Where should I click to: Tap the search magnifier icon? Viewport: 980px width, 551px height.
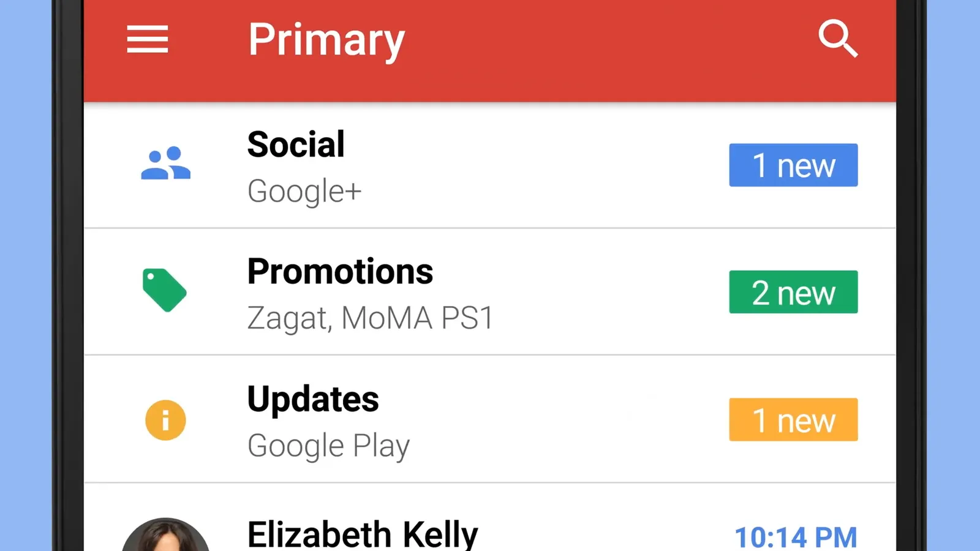pos(837,39)
